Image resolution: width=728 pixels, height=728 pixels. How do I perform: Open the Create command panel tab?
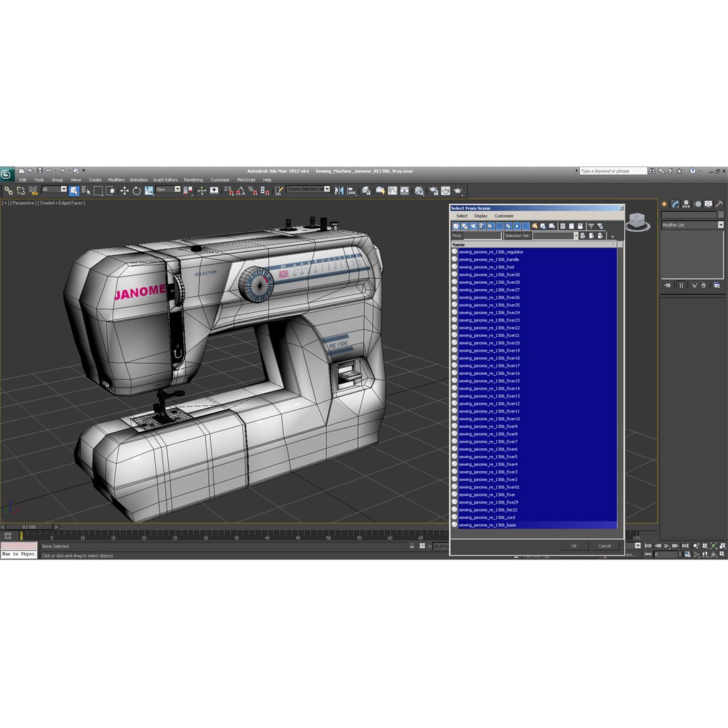pyautogui.click(x=665, y=204)
